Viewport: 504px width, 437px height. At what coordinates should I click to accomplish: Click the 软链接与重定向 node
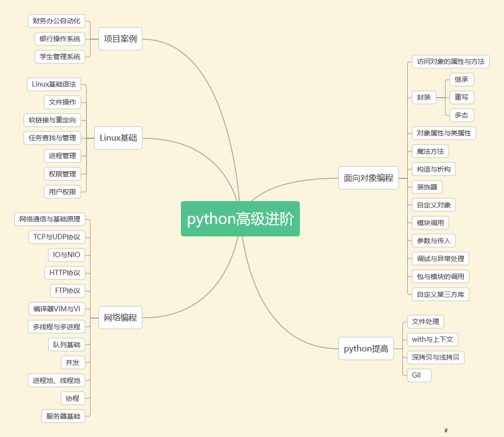52,120
